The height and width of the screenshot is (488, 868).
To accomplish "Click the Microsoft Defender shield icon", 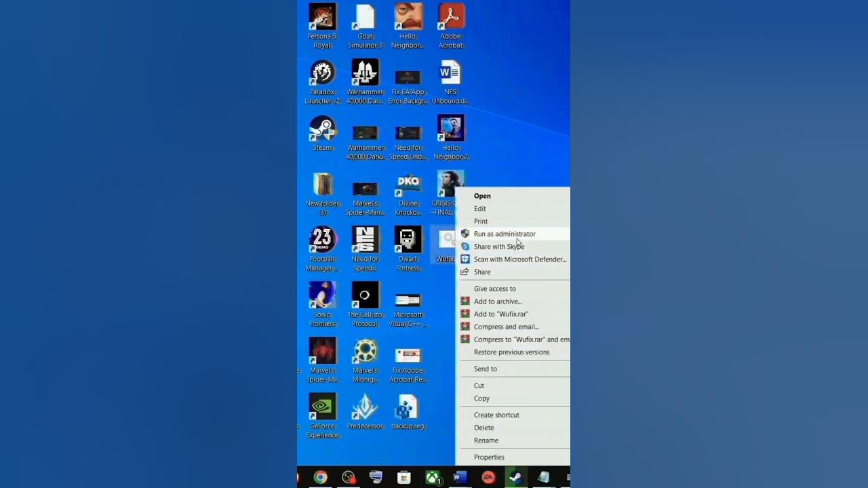I will [465, 259].
